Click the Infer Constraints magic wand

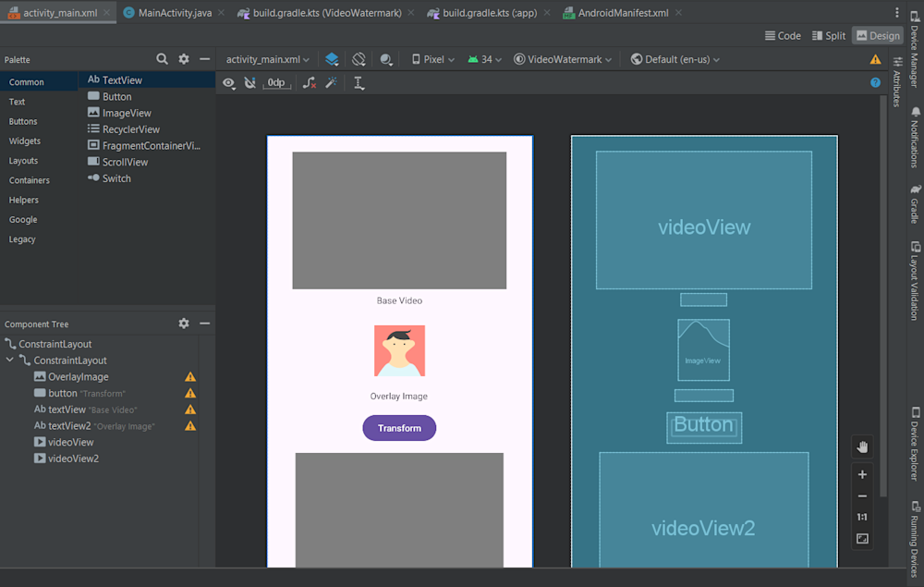(332, 83)
